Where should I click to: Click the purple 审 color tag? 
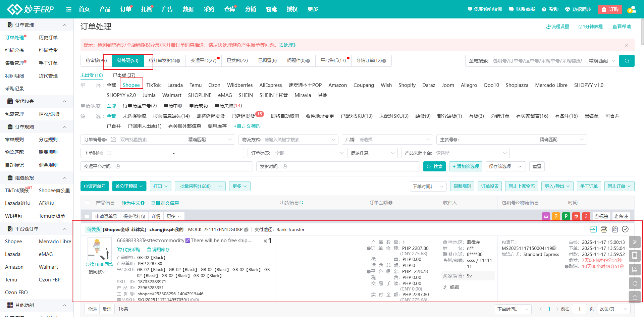[x=546, y=216]
